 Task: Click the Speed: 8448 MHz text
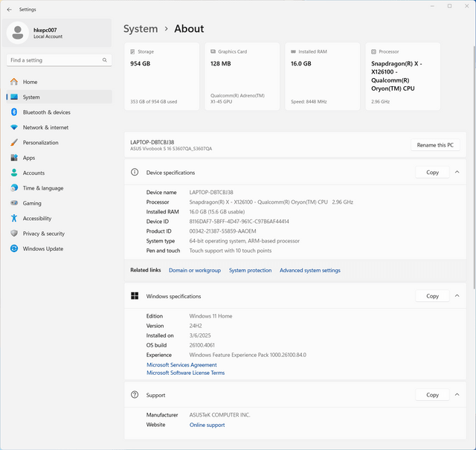pyautogui.click(x=309, y=102)
